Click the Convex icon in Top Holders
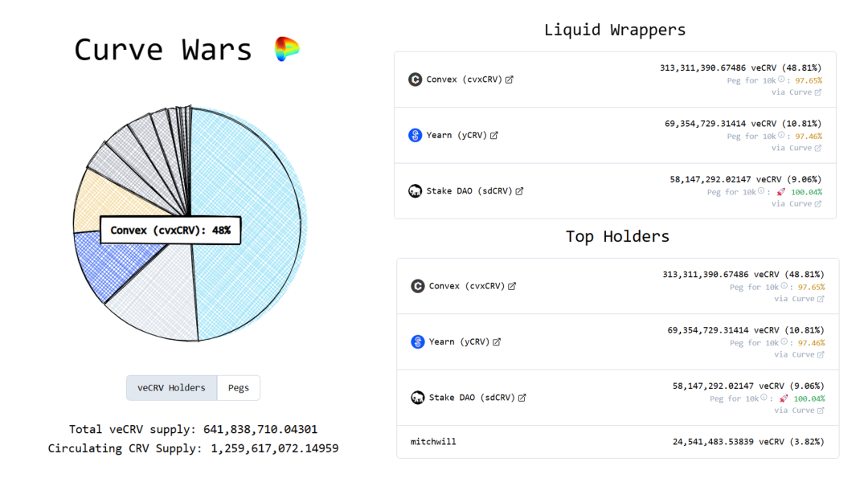The width and height of the screenshot is (868, 478). pyautogui.click(x=417, y=286)
